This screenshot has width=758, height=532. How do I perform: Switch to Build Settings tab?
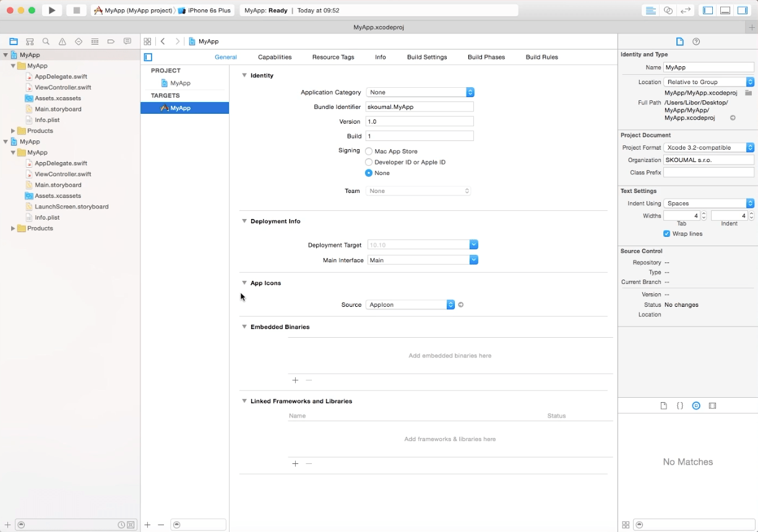tap(427, 57)
